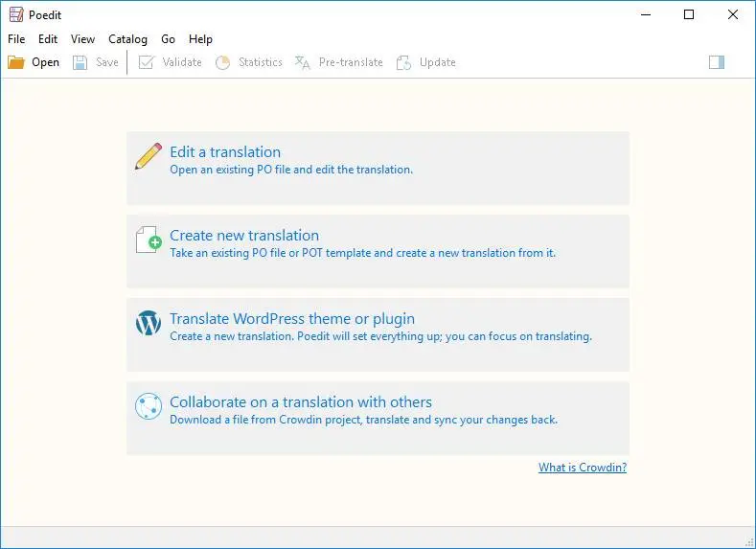Click the WordPress logo icon
The width and height of the screenshot is (756, 549).
(x=148, y=323)
